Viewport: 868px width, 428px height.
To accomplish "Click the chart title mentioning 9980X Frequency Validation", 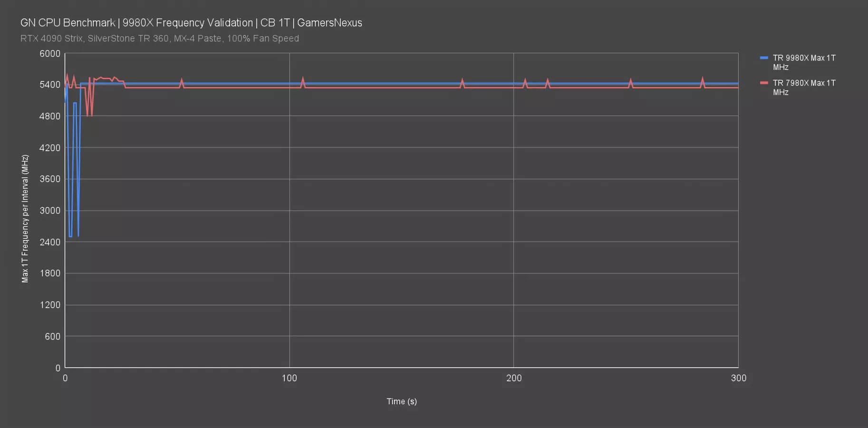I will 191,23.
